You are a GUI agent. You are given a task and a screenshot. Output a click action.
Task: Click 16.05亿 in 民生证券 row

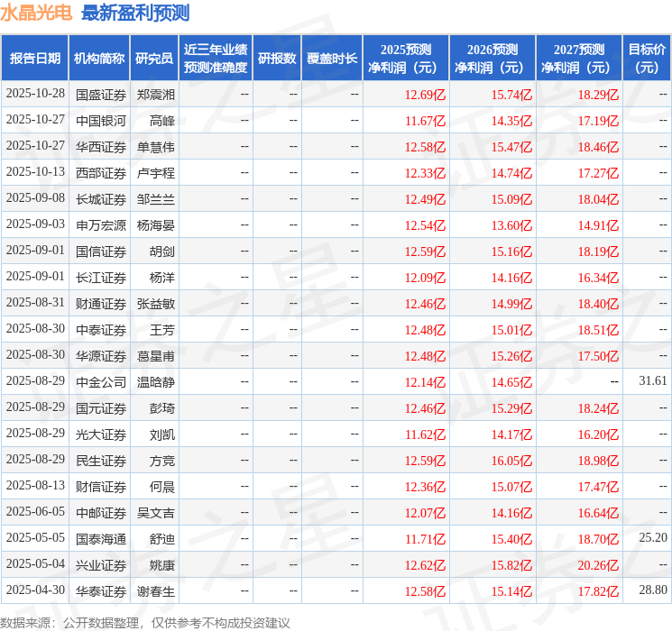coord(511,461)
